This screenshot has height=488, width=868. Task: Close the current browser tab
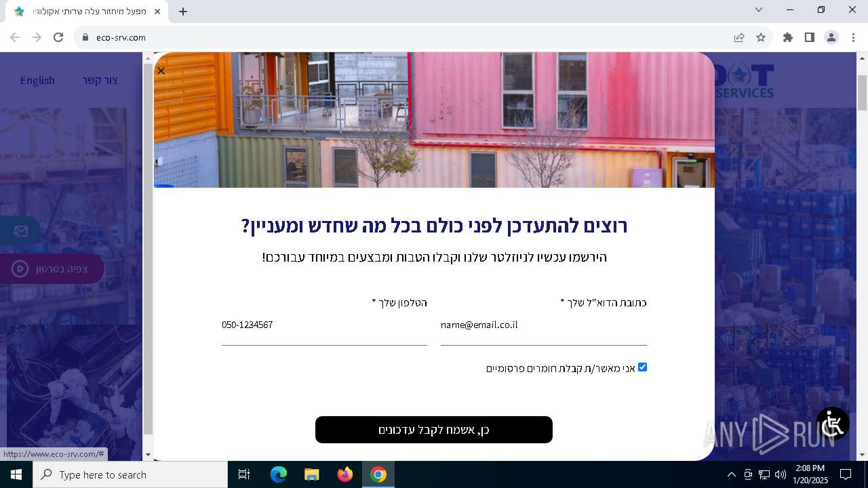coord(157,12)
